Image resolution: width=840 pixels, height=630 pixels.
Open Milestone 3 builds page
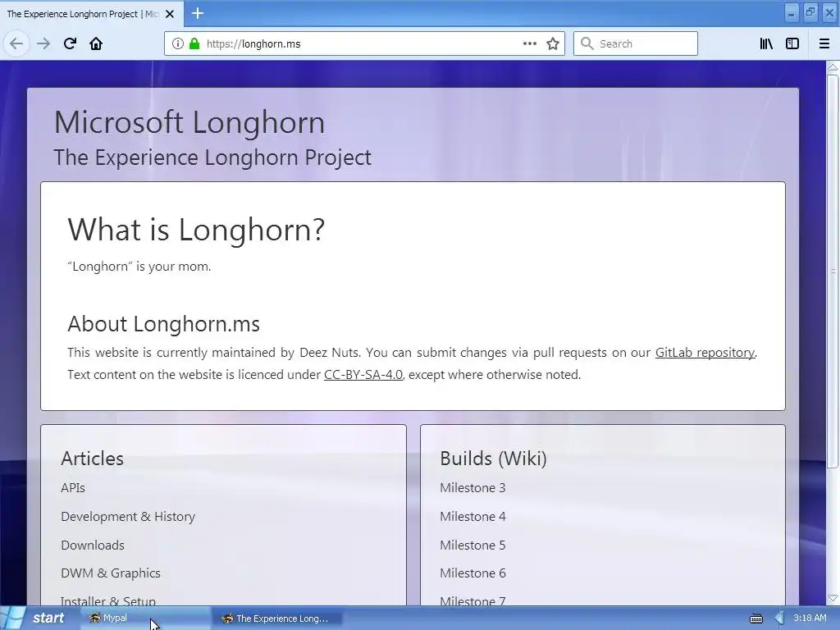coord(472,487)
